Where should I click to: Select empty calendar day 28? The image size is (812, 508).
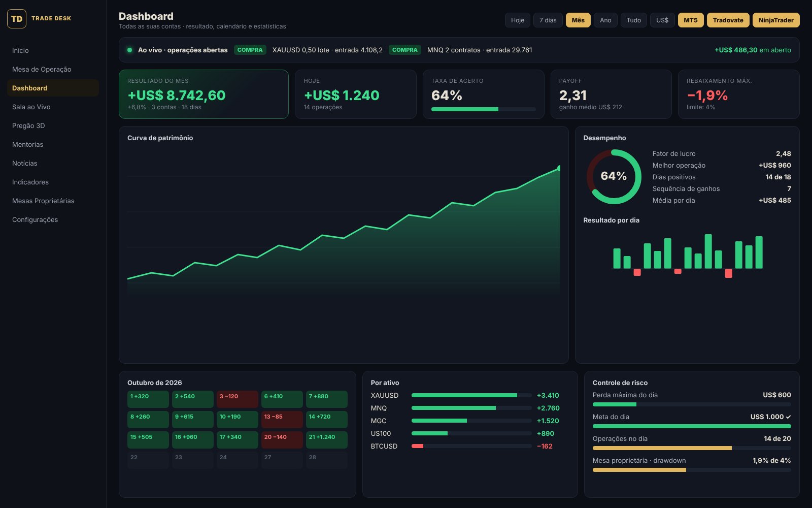(x=327, y=460)
